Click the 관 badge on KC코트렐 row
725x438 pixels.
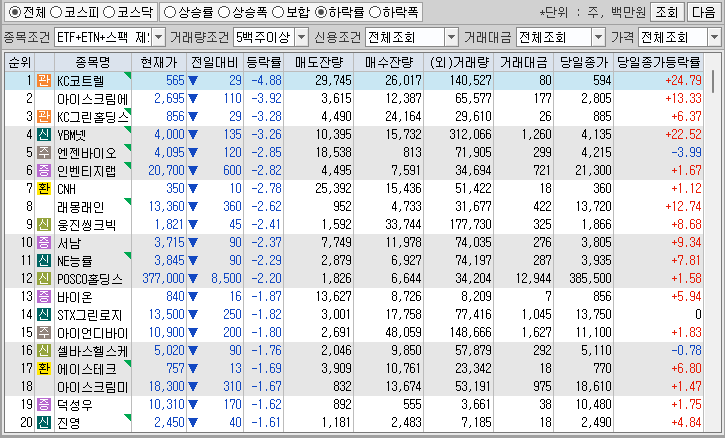[x=44, y=80]
